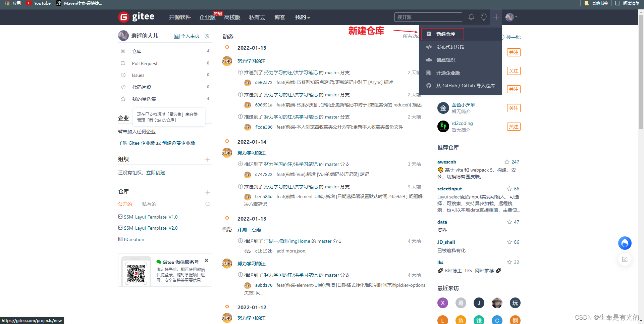Open the plus (+) creation dropdown
Viewport: 644px width, 324px height.
point(496,17)
